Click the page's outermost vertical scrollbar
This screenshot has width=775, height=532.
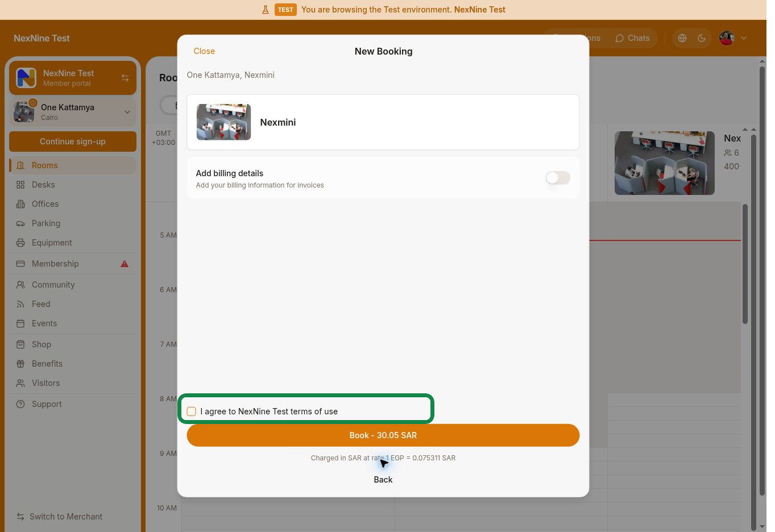coord(762,281)
